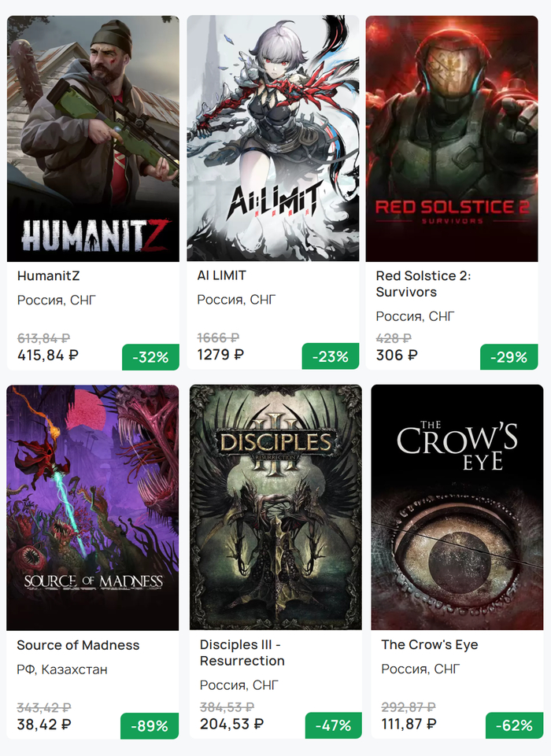The width and height of the screenshot is (551, 756).
Task: Open the HumanitZ cover image
Action: (93, 138)
